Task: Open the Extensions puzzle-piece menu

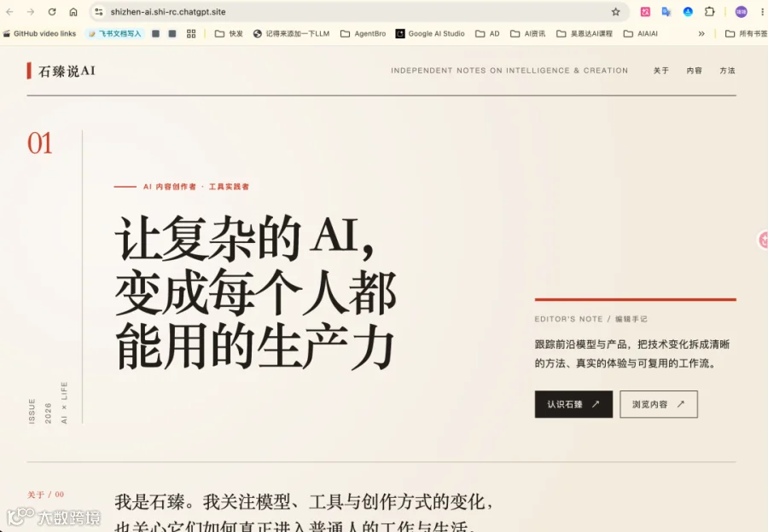Action: [x=709, y=12]
